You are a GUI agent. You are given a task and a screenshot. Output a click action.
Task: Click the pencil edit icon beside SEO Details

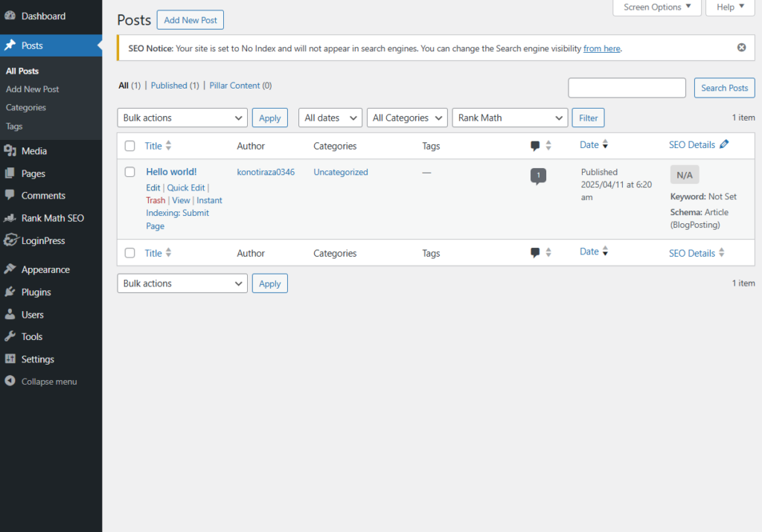[724, 144]
